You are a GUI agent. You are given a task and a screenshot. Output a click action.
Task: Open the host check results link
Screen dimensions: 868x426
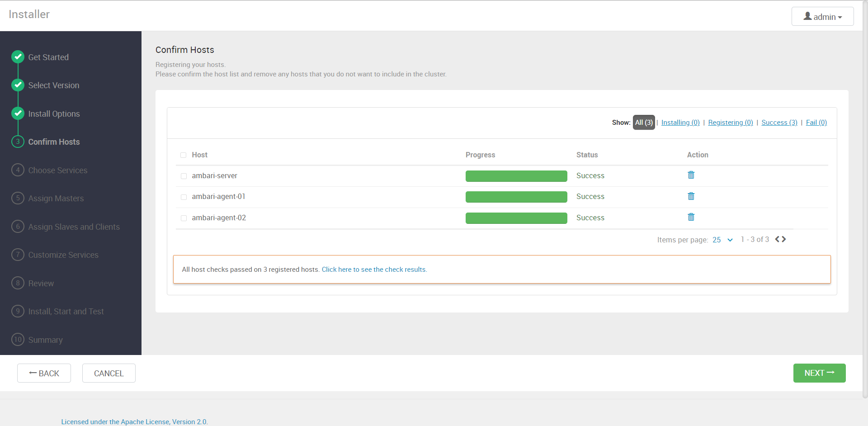click(374, 269)
